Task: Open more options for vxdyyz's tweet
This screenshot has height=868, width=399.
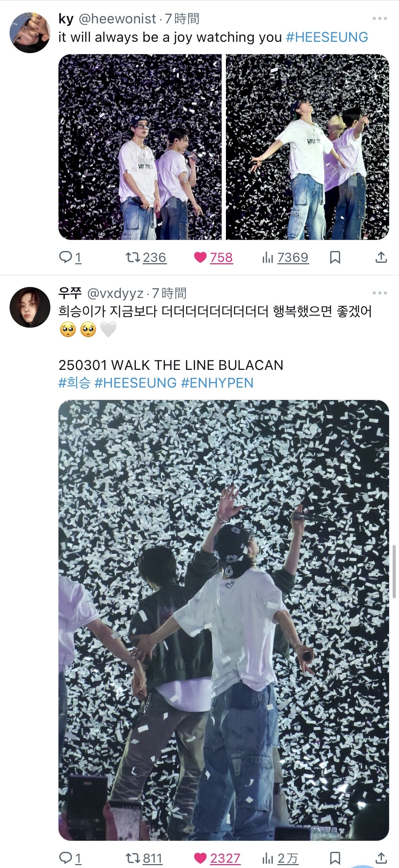Action: coord(379,293)
